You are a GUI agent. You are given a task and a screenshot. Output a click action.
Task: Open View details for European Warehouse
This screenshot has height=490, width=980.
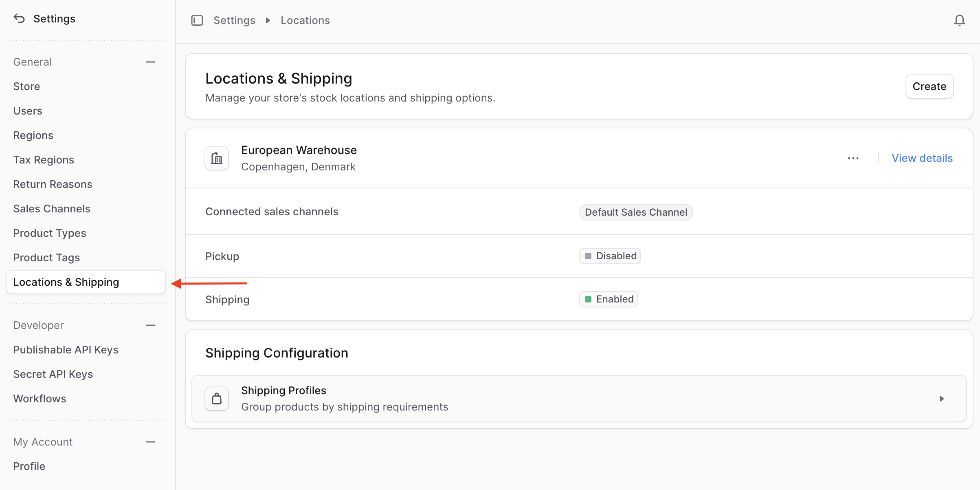(922, 158)
